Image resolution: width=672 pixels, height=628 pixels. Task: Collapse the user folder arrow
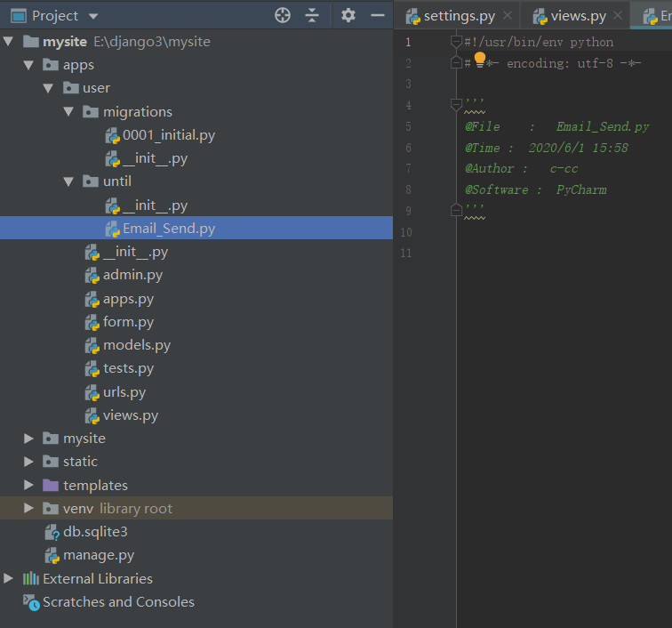[x=48, y=88]
